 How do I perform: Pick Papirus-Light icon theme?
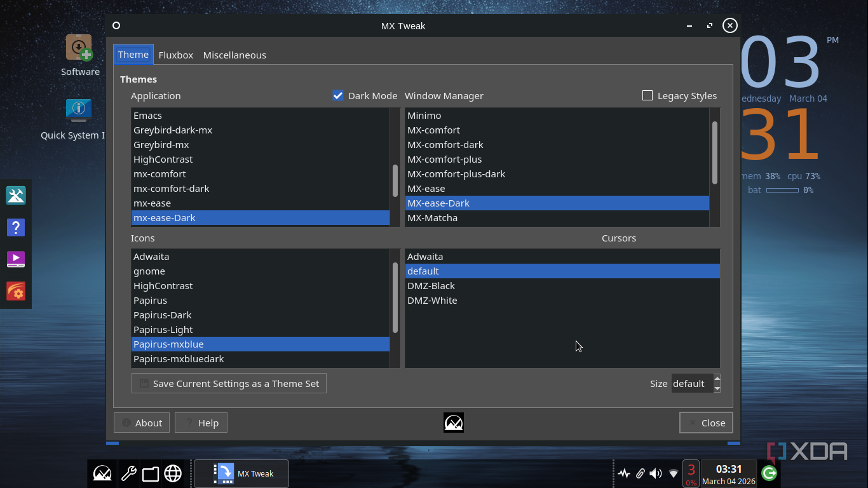[x=261, y=330]
